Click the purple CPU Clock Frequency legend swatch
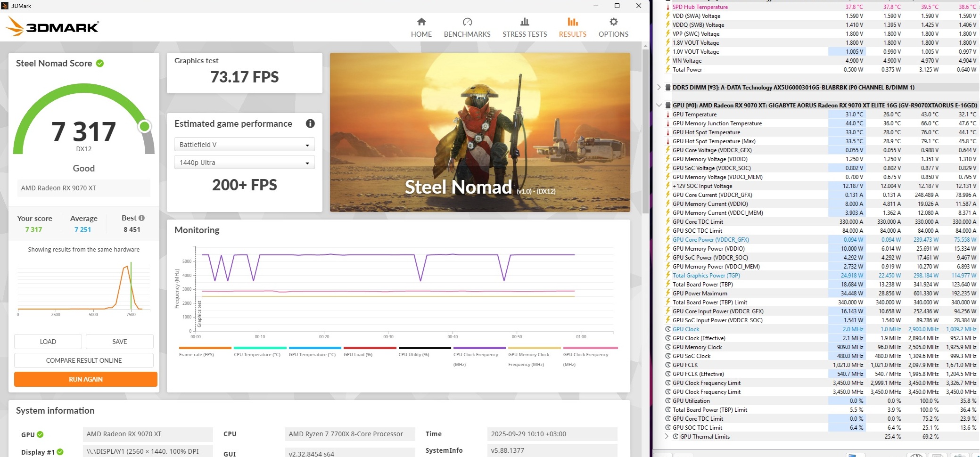The image size is (980, 457). pos(479,348)
